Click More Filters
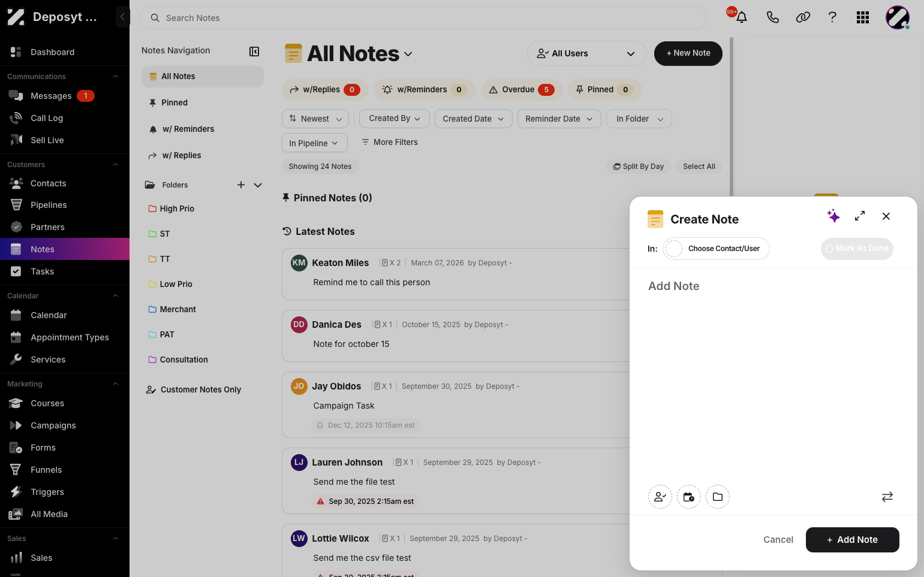The height and width of the screenshot is (577, 924). (x=390, y=143)
